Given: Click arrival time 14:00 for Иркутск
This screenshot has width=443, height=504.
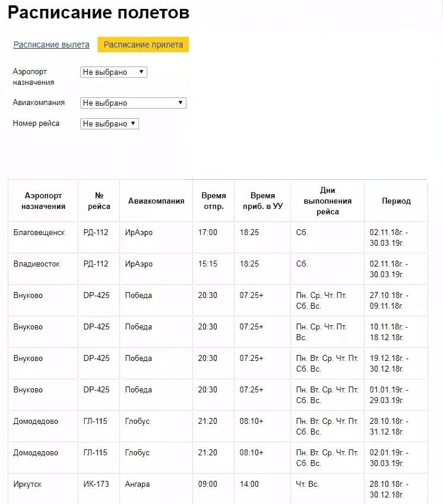Looking at the screenshot, I should point(249,484).
